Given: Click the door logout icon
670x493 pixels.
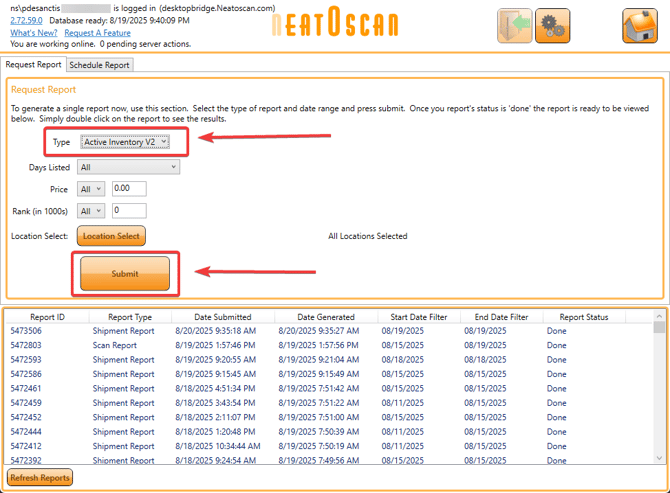Looking at the screenshot, I should point(515,25).
